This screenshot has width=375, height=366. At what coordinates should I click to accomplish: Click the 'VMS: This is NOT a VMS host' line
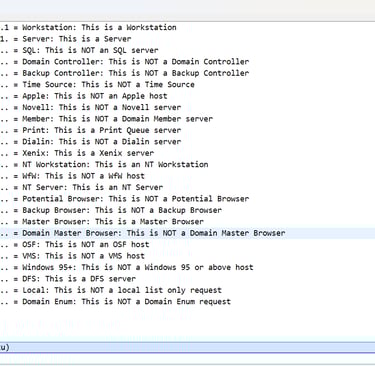click(72, 256)
